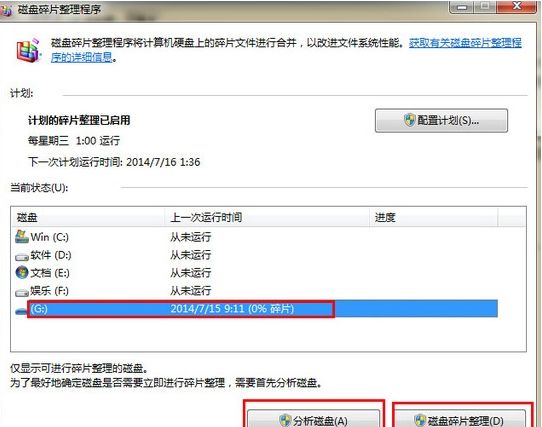Open the 配置计划(S)... schedule settings

441,121
